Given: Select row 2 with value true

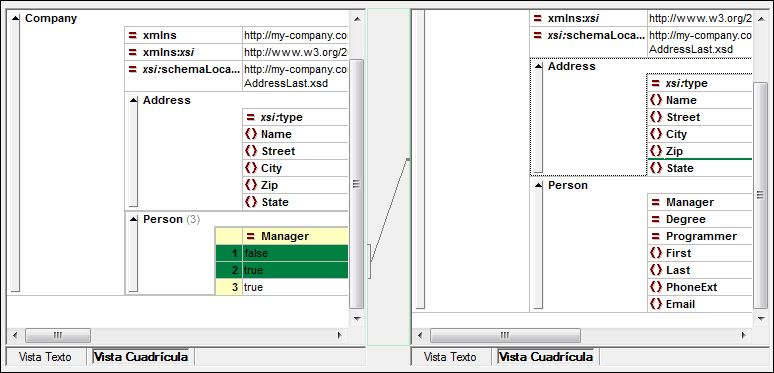Looking at the screenshot, I should tap(282, 270).
